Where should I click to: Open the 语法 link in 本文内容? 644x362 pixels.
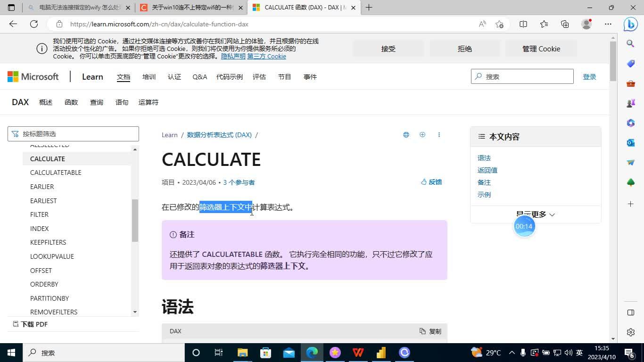[x=484, y=158]
